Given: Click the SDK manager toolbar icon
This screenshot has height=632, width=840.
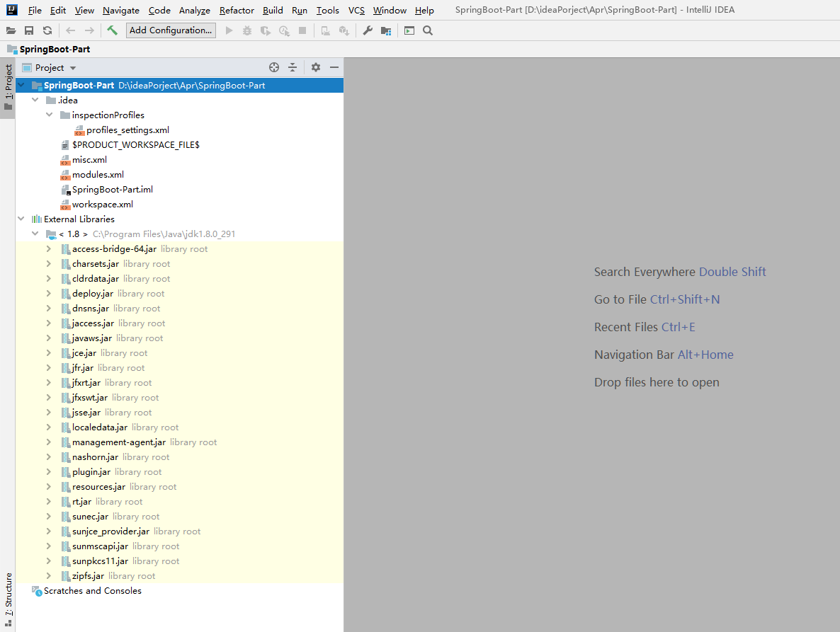Looking at the screenshot, I should 344,30.
